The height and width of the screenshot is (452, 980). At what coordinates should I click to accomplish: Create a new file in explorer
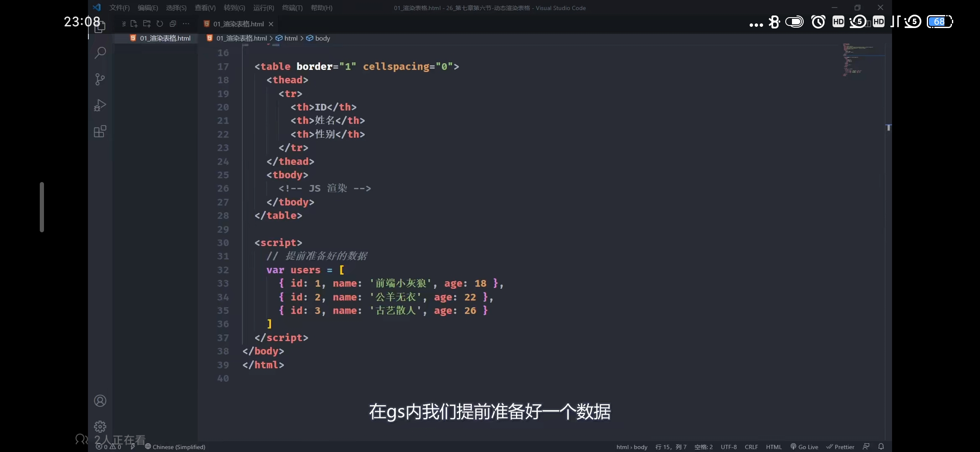click(134, 24)
